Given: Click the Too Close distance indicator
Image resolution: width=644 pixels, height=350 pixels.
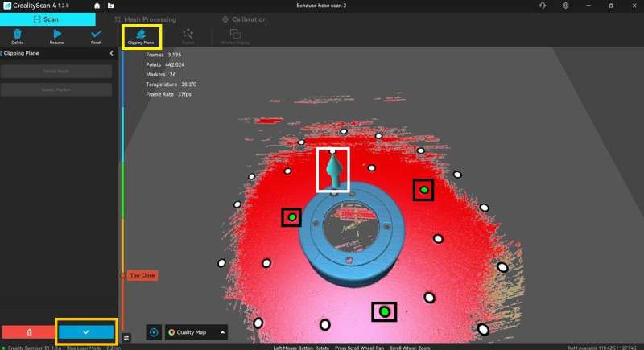Looking at the screenshot, I should (142, 275).
